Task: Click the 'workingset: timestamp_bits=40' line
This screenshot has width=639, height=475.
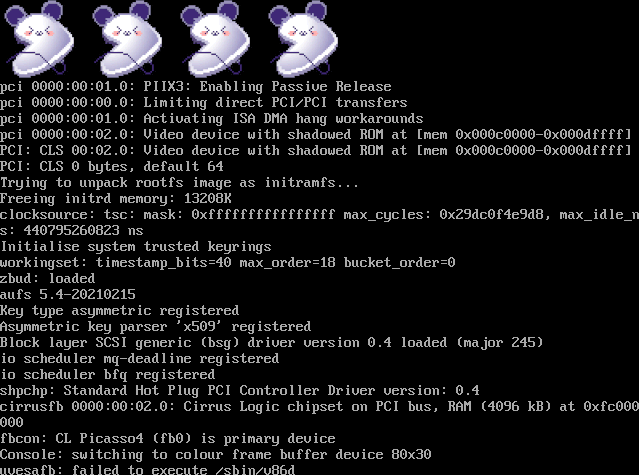Action: [x=227, y=263]
